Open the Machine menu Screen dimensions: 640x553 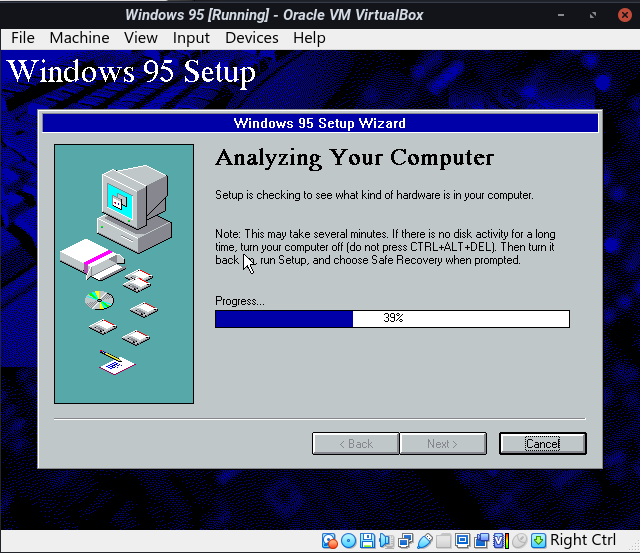(x=79, y=38)
